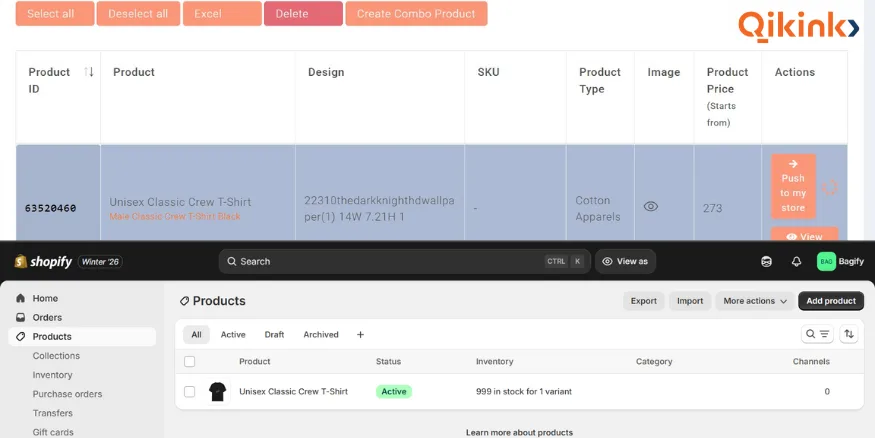Click the Home house icon
Viewport: 875px width, 438px height.
(21, 298)
